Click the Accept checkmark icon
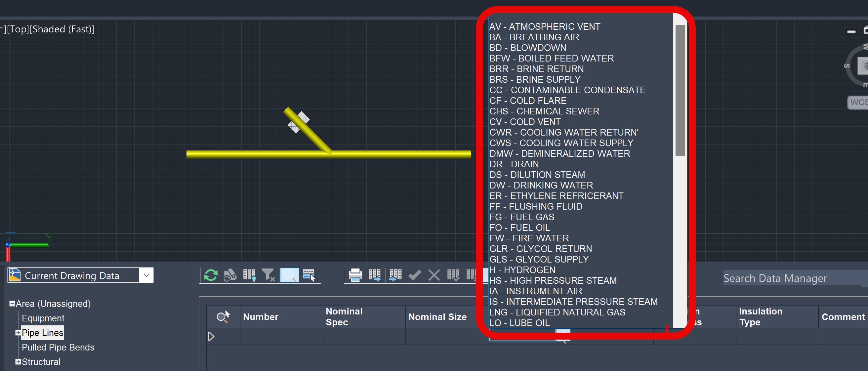Screen dimensions: 868x371 415,275
